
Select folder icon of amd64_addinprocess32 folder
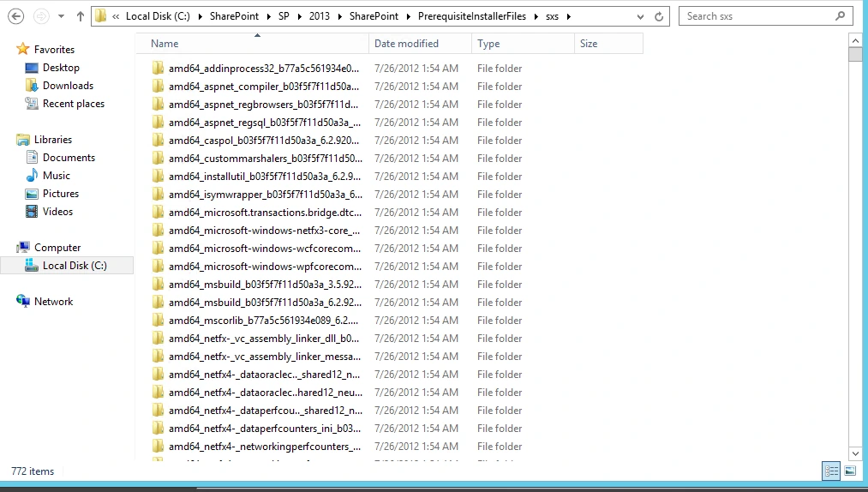[x=158, y=69]
